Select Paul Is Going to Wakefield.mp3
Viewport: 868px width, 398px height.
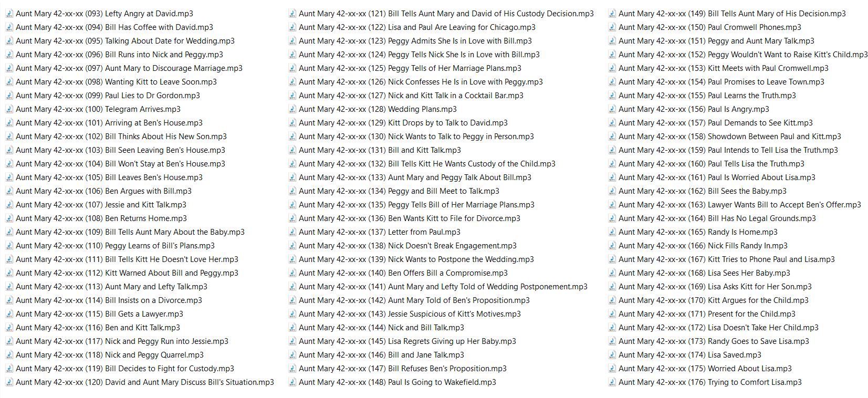[397, 382]
